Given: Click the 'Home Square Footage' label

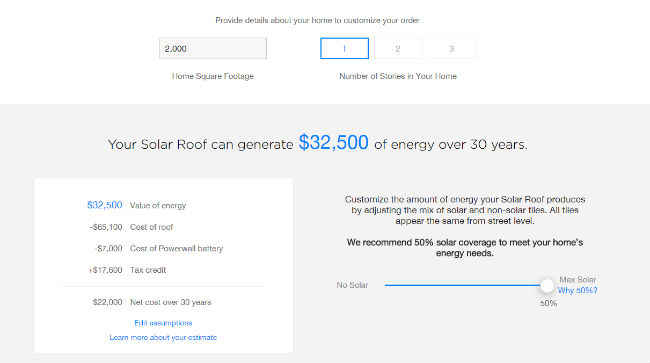Looking at the screenshot, I should pyautogui.click(x=213, y=76).
